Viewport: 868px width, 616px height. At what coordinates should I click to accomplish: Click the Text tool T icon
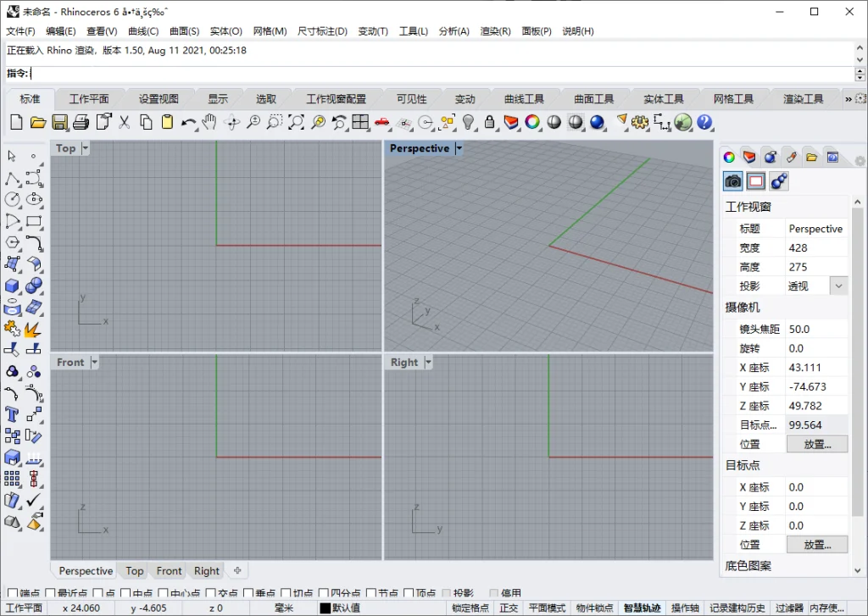(12, 414)
